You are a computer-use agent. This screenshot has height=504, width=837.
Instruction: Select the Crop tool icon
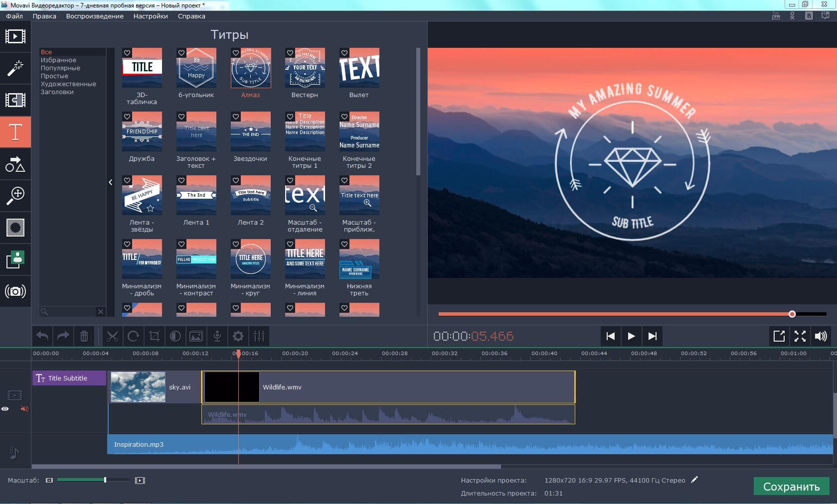click(x=155, y=336)
